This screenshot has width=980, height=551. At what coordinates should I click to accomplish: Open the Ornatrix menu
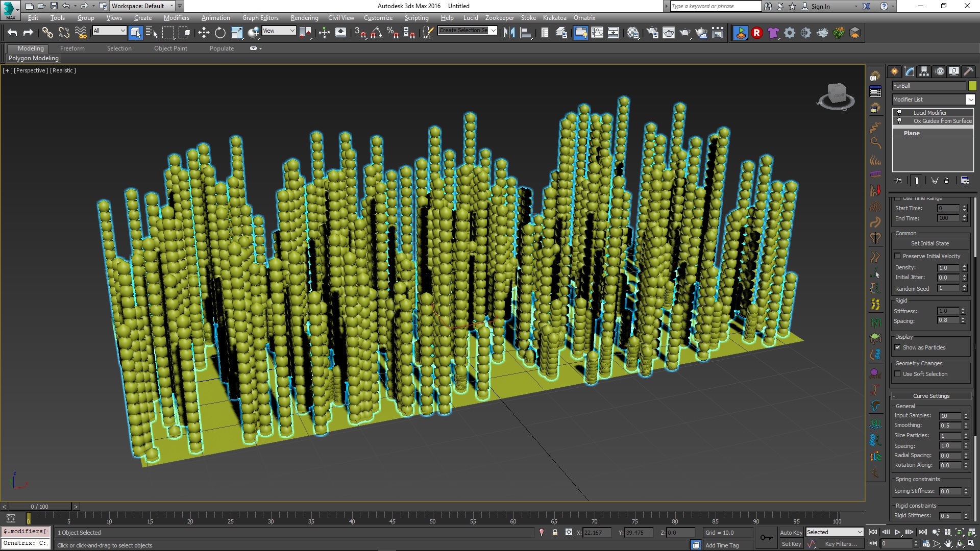(x=584, y=18)
